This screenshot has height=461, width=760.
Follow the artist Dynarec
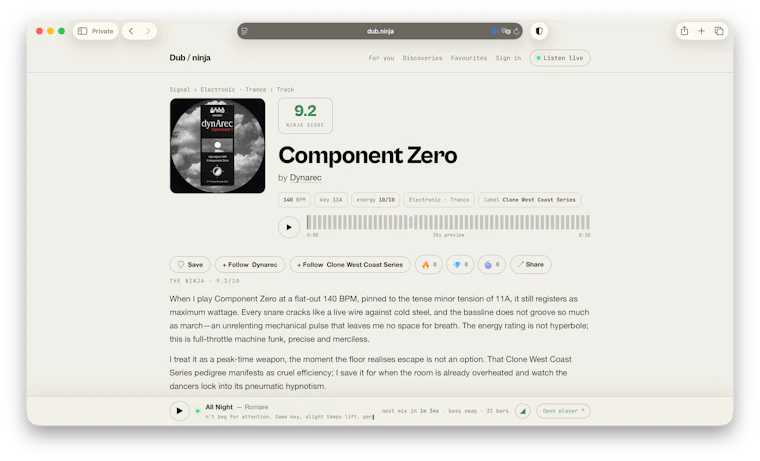point(250,265)
